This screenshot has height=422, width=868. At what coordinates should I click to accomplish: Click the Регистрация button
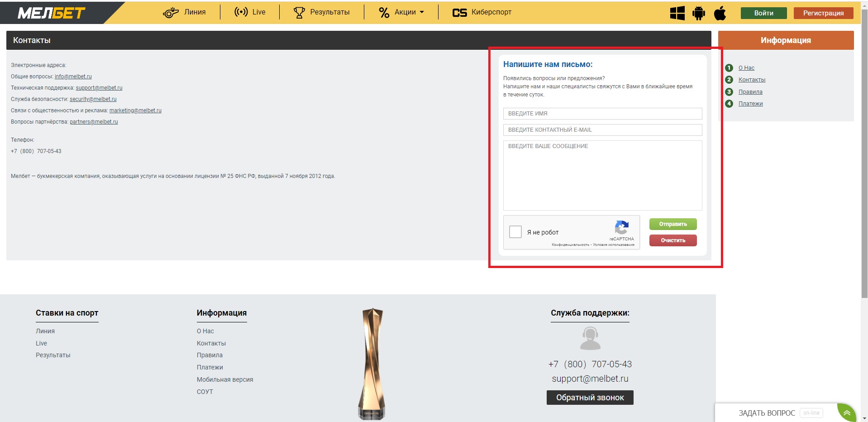pyautogui.click(x=823, y=13)
